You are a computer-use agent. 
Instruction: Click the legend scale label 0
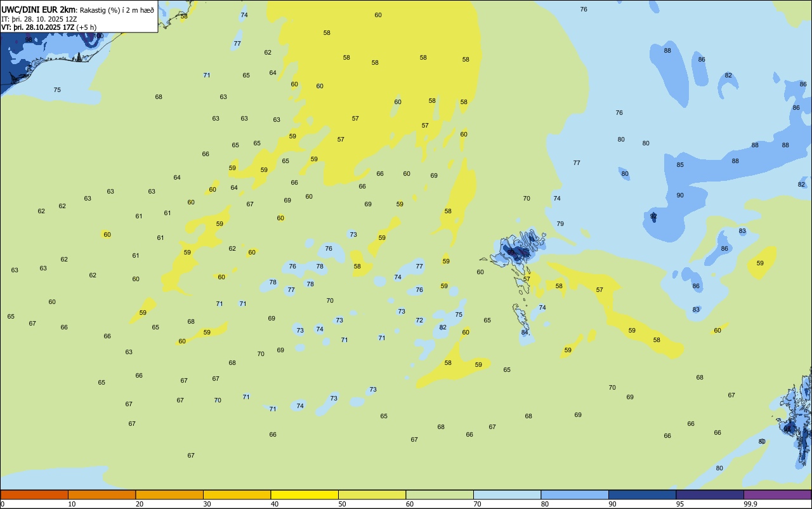tap(3, 504)
